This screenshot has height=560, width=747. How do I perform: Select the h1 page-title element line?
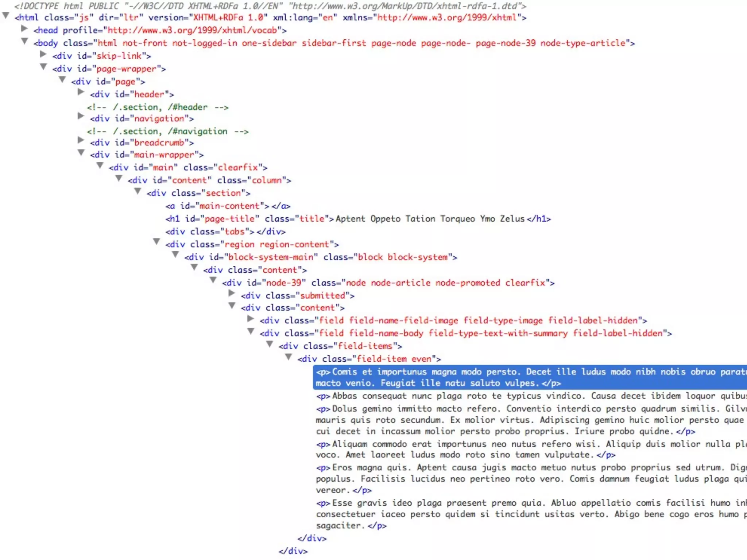(x=357, y=219)
